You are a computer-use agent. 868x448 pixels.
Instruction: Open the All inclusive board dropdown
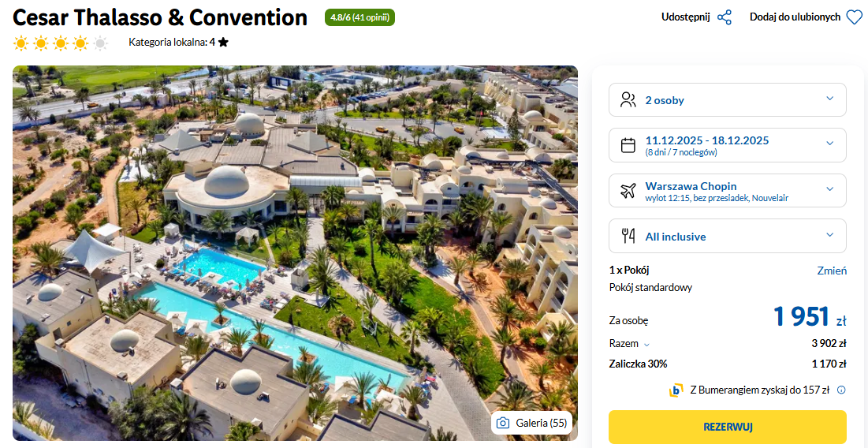click(x=829, y=235)
